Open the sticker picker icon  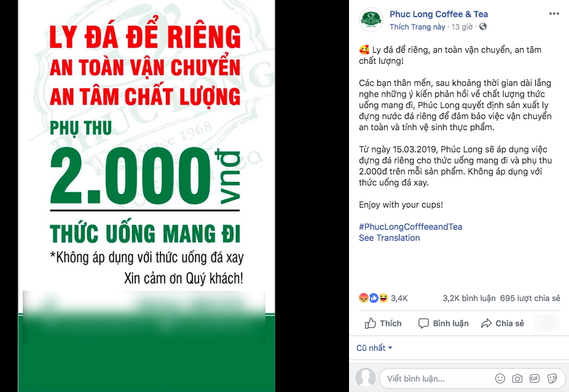pos(552,378)
